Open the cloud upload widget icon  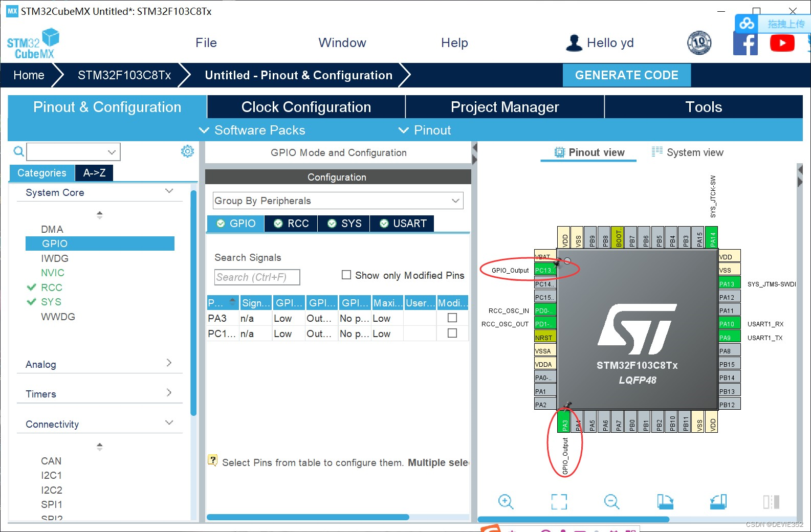747,24
